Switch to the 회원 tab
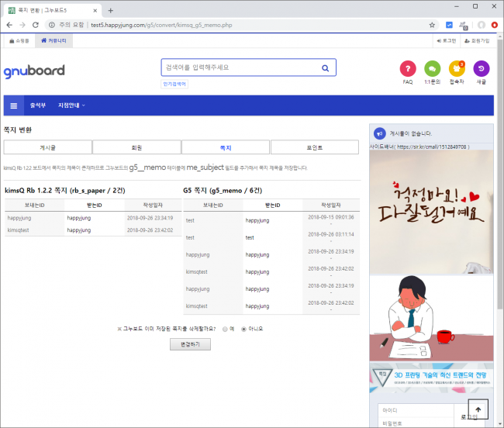The image size is (504, 428). click(136, 147)
